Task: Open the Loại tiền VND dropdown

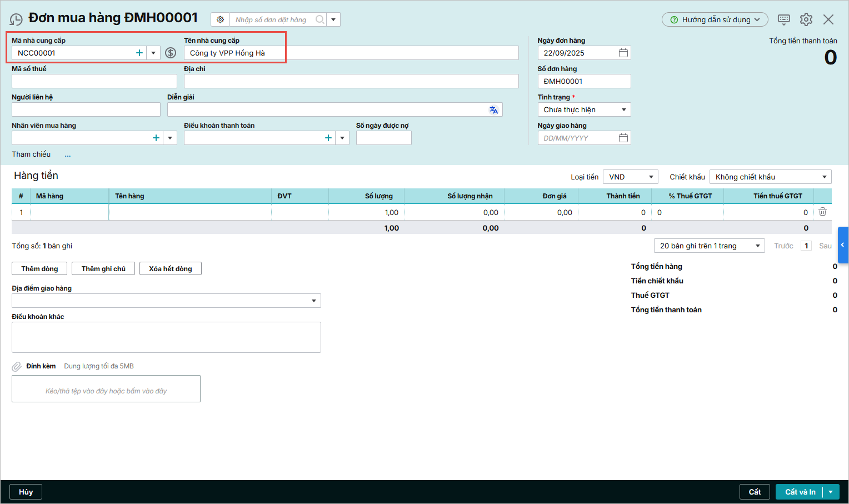Action: point(651,177)
